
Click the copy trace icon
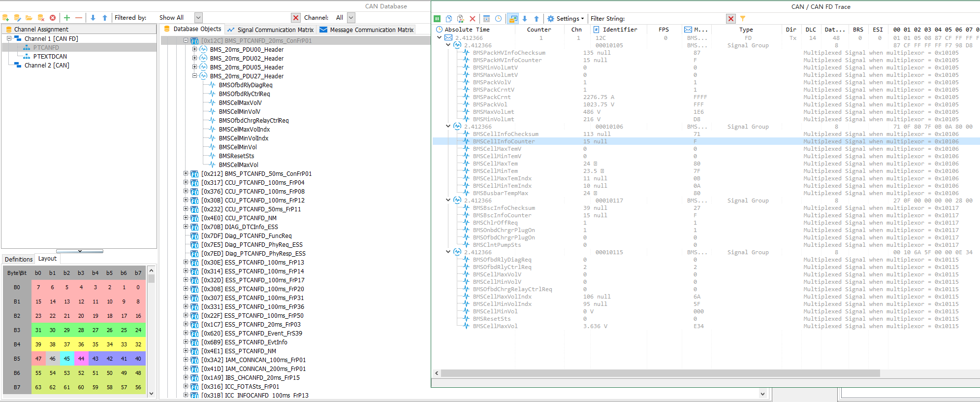(x=449, y=19)
